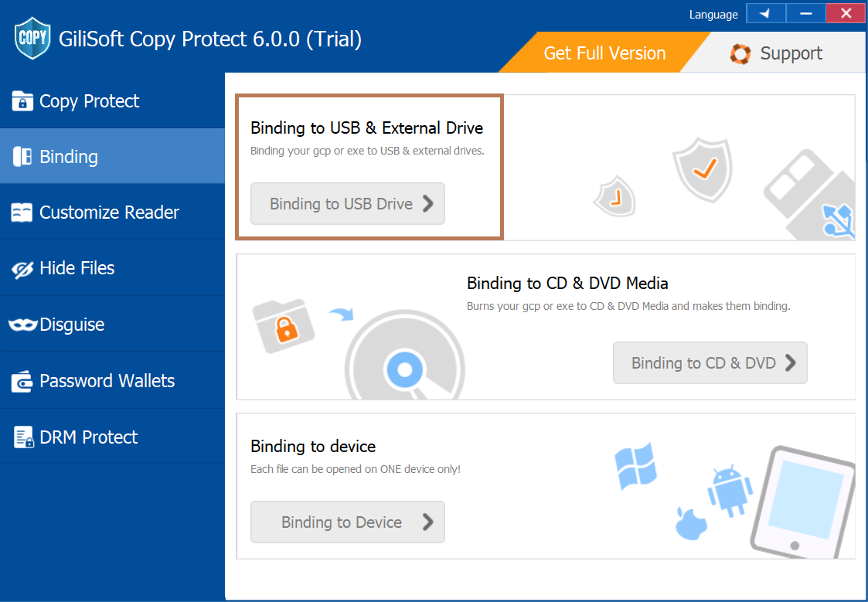
Task: Click 'Each file can be opened on ONE device only!'
Action: pos(356,469)
